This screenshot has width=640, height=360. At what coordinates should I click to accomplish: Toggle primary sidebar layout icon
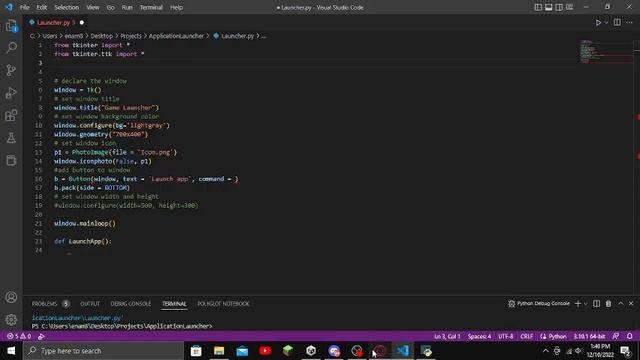coord(538,7)
